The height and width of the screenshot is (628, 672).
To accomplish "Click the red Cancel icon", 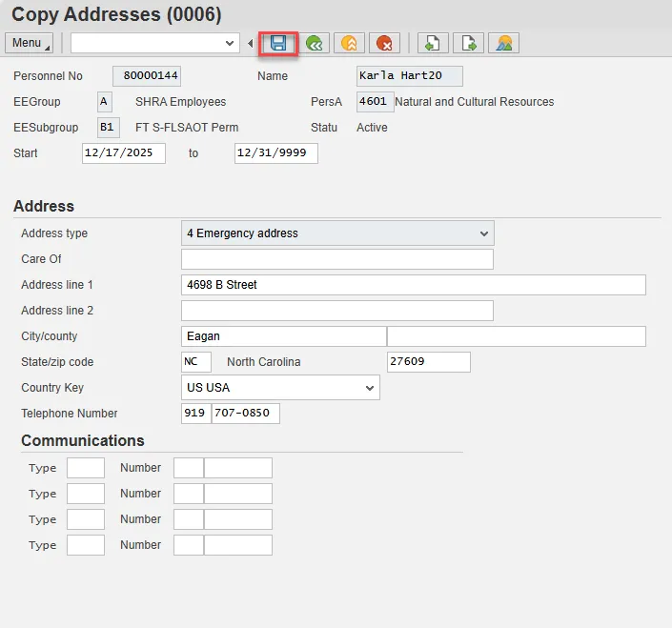I will click(384, 43).
